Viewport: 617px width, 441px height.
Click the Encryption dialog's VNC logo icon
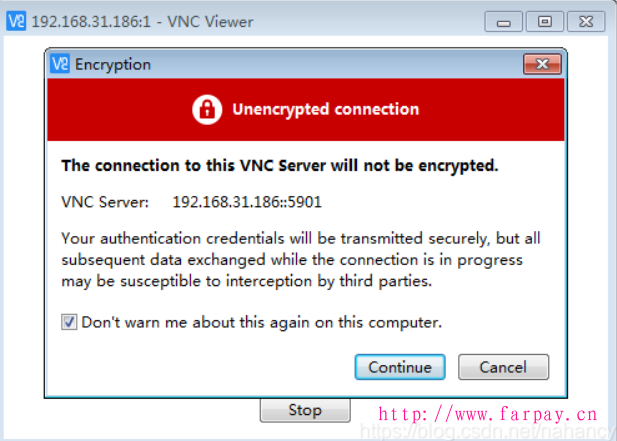(x=61, y=64)
